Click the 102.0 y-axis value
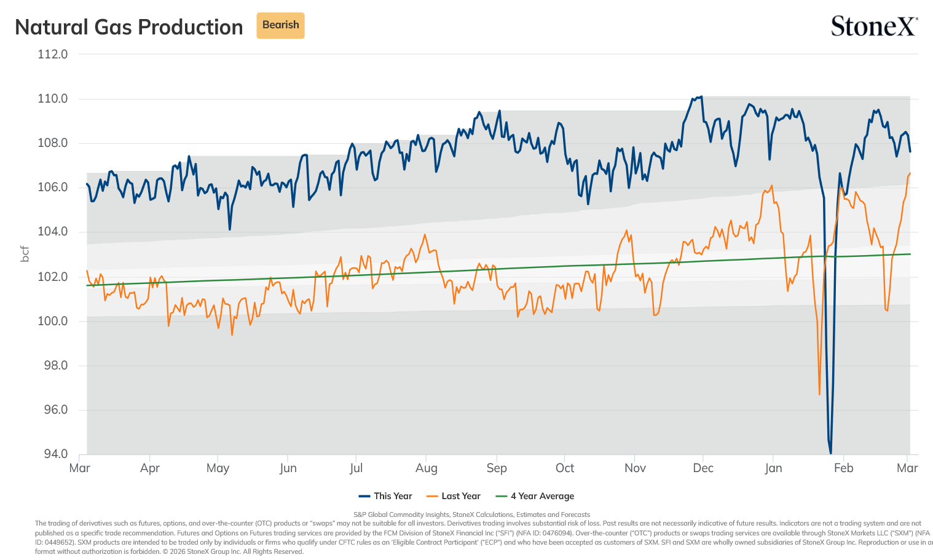This screenshot has height=560, width=933. 53,277
